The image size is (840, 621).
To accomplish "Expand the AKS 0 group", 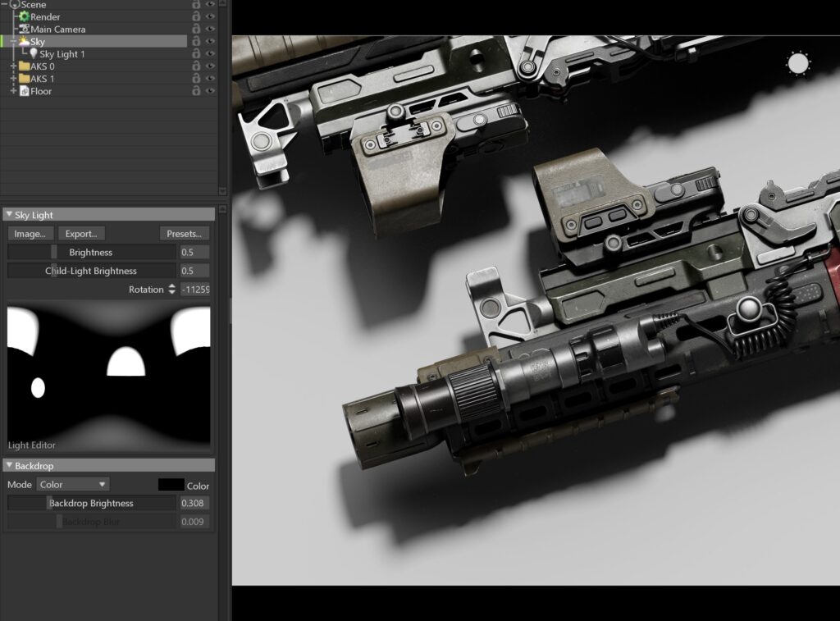I will 13,66.
